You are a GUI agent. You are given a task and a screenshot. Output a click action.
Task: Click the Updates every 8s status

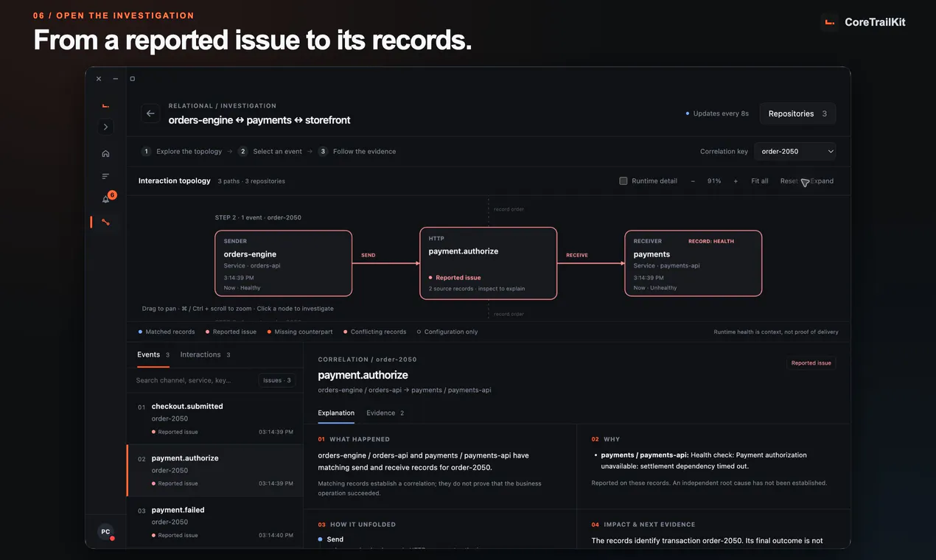(x=717, y=113)
